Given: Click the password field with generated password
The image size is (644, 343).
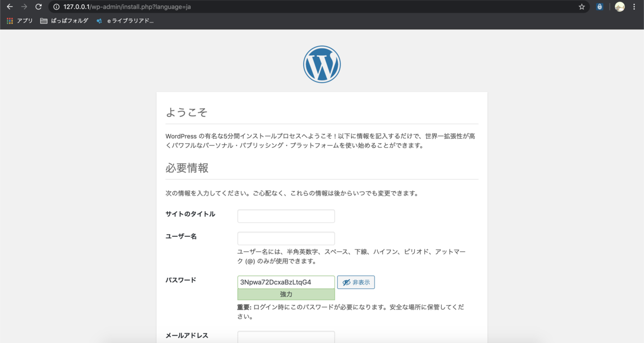Looking at the screenshot, I should 286,282.
